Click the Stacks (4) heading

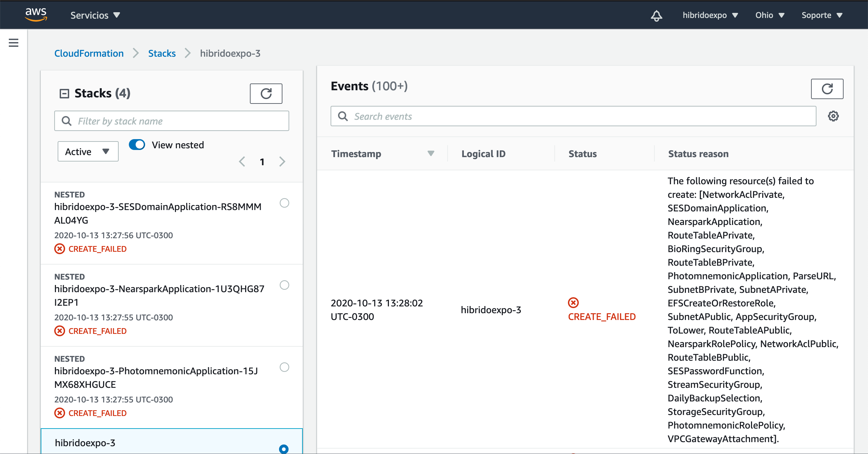coord(102,93)
